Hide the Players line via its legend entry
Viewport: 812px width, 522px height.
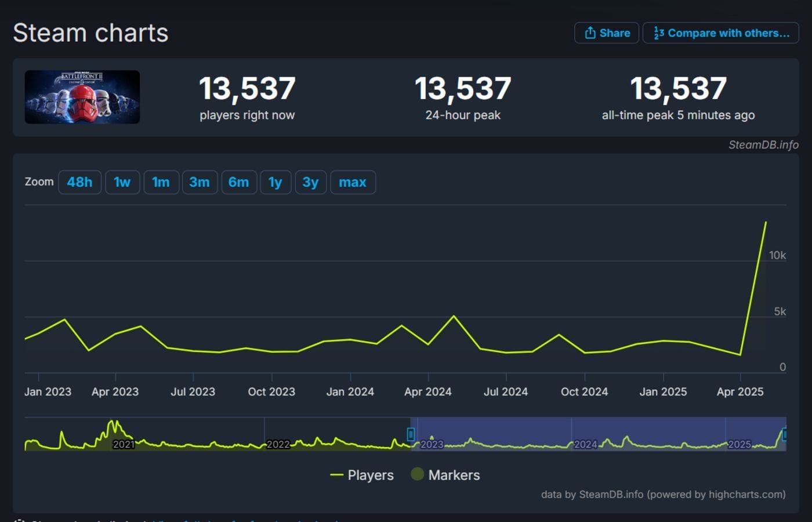[361, 475]
